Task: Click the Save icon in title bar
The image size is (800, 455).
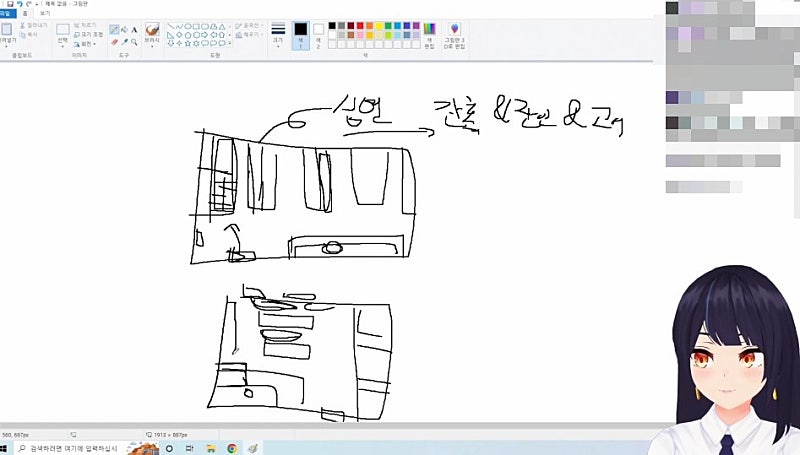Action: click(x=10, y=4)
